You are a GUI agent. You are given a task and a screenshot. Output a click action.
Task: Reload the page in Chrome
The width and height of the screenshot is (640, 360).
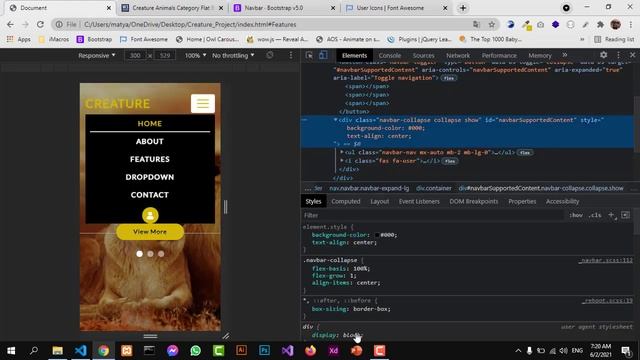tap(40, 24)
